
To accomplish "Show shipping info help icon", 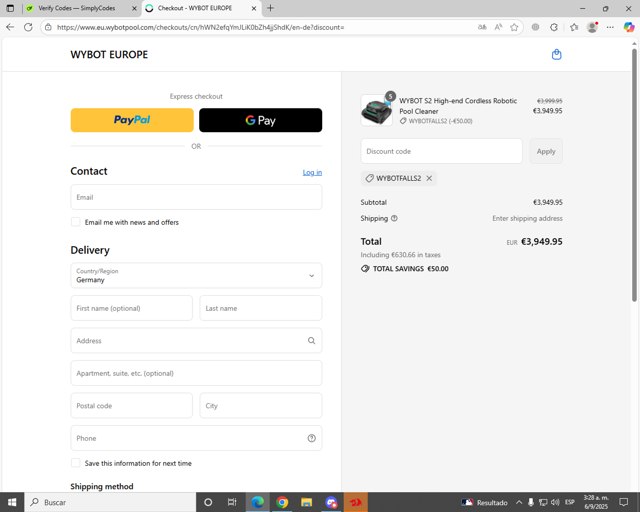I will pos(394,218).
